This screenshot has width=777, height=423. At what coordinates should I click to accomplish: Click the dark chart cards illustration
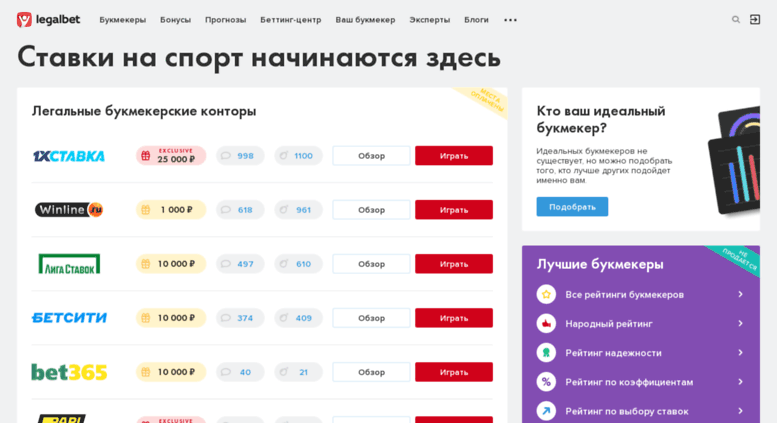[x=734, y=161]
